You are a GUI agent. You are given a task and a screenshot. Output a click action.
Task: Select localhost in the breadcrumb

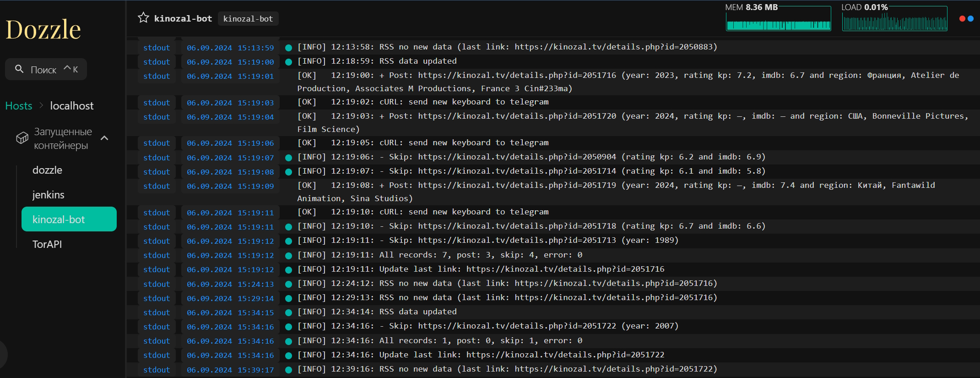coord(72,106)
